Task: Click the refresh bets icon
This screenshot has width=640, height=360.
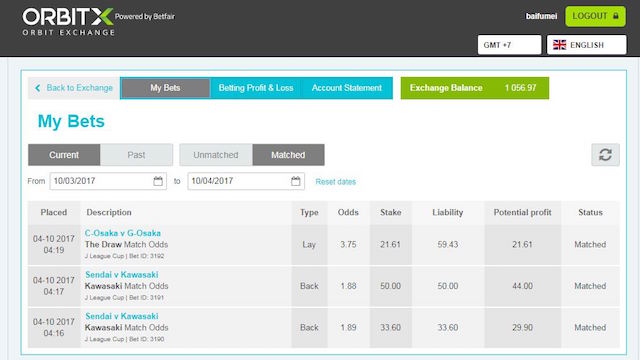Action: [x=605, y=155]
